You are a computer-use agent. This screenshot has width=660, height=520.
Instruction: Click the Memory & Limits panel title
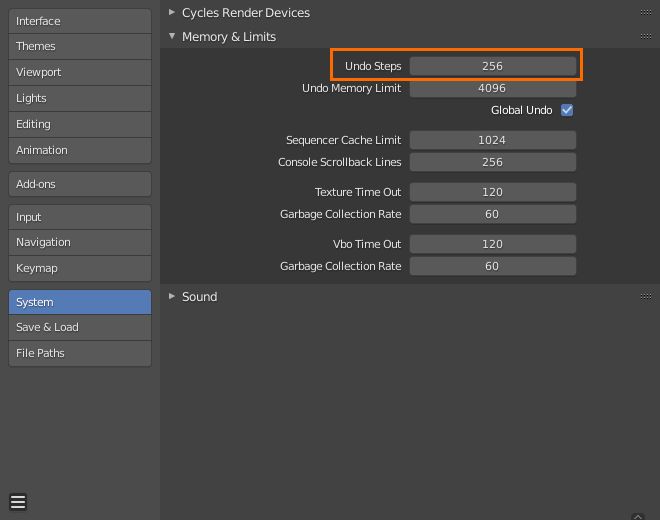coord(229,37)
